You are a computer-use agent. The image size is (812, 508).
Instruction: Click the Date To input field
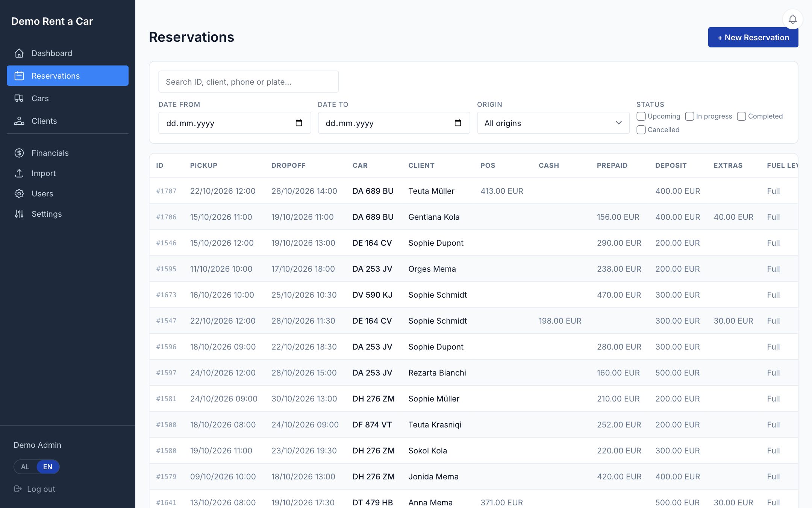(394, 123)
